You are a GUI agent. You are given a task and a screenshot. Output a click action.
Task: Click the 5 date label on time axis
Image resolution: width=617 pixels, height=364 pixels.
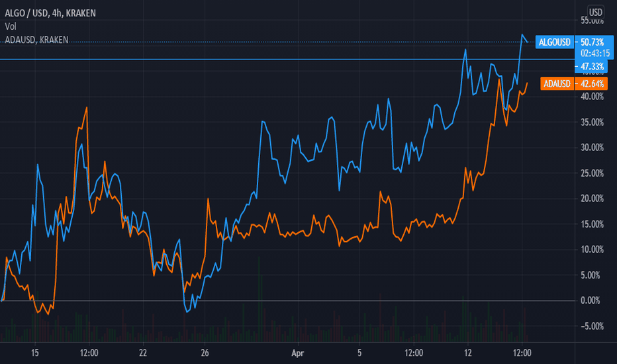click(359, 353)
